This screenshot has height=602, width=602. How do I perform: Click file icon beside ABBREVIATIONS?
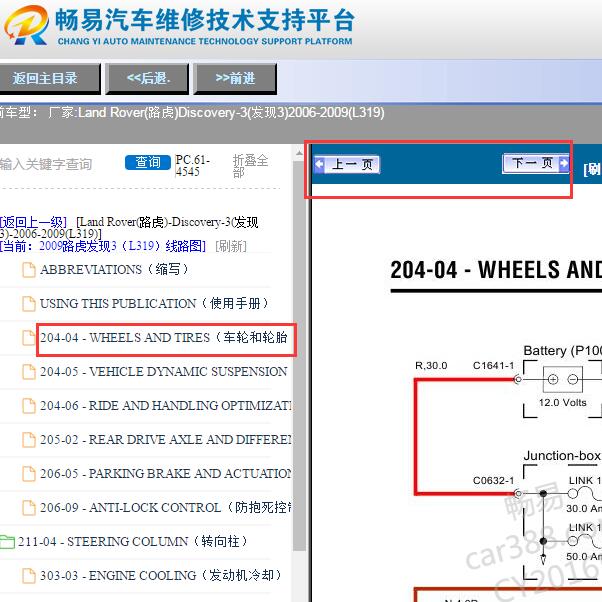[29, 270]
